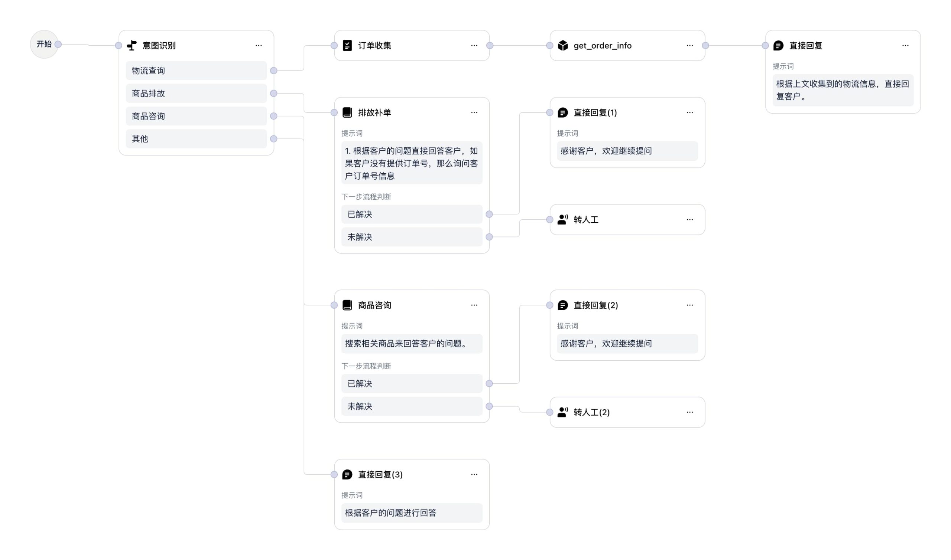Open the get_order_info node's more options menu

point(689,45)
